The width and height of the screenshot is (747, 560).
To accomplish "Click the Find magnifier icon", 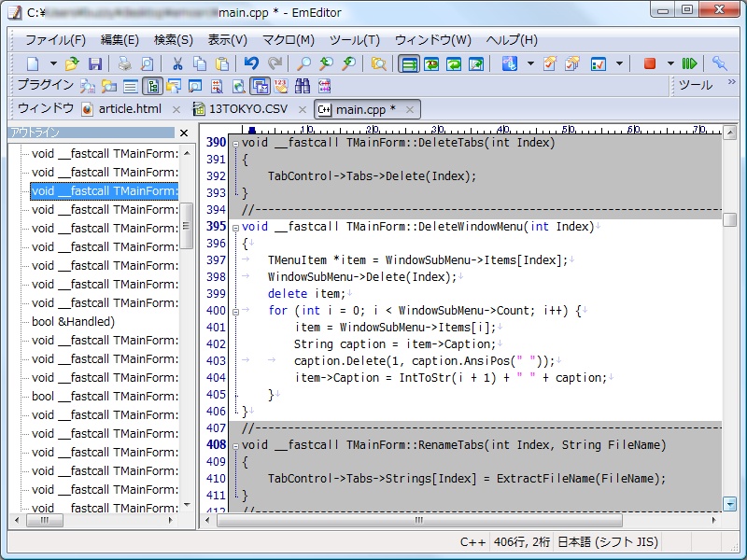I will pyautogui.click(x=303, y=63).
